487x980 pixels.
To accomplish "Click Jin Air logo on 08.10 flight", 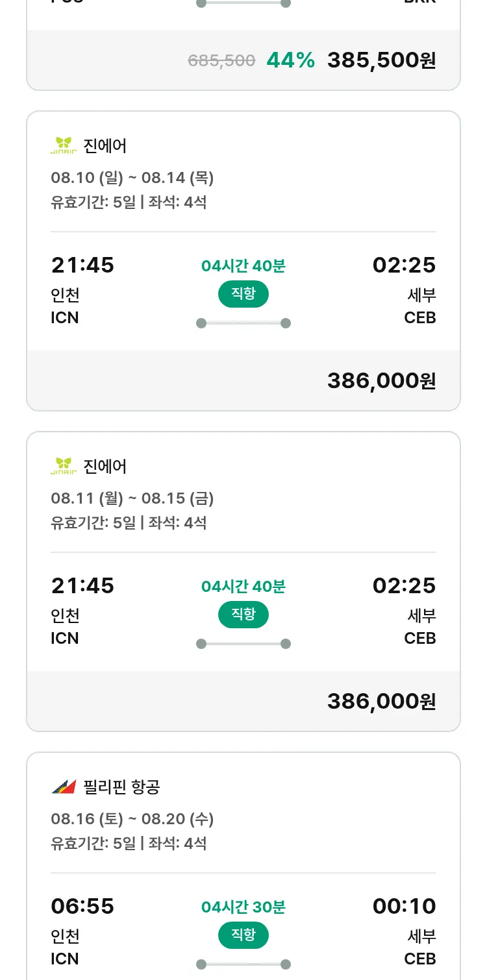I will pyautogui.click(x=64, y=145).
